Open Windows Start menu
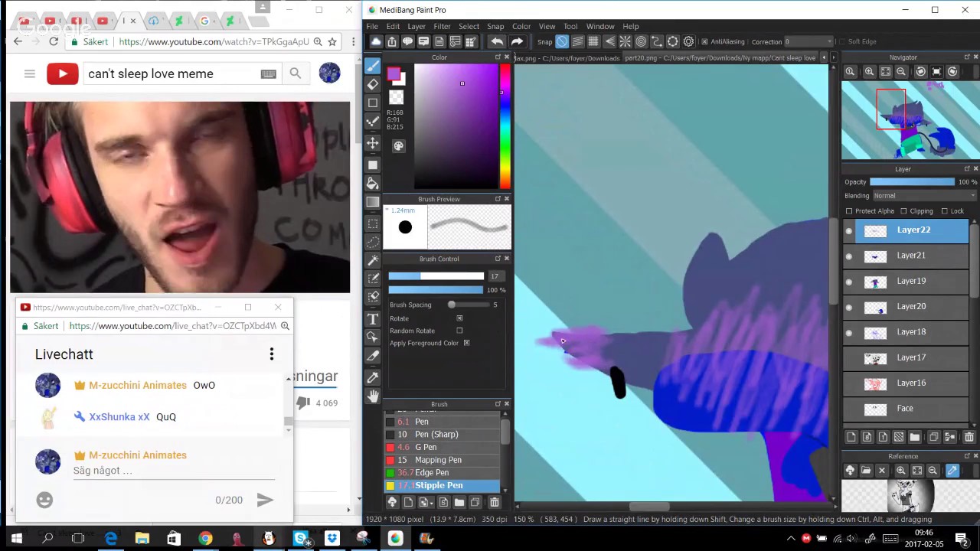Image resolution: width=980 pixels, height=551 pixels. click(16, 539)
